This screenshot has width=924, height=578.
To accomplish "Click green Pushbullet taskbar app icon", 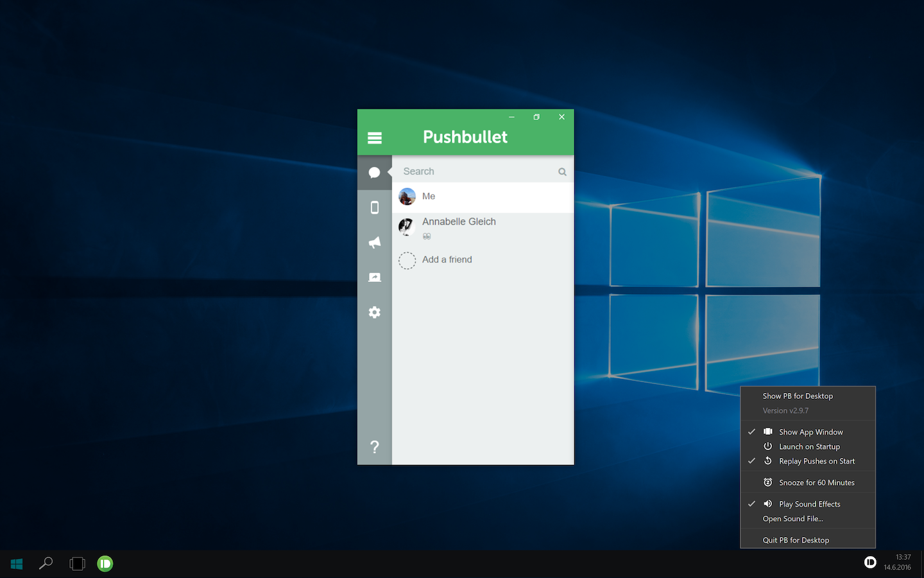I will click(x=105, y=564).
